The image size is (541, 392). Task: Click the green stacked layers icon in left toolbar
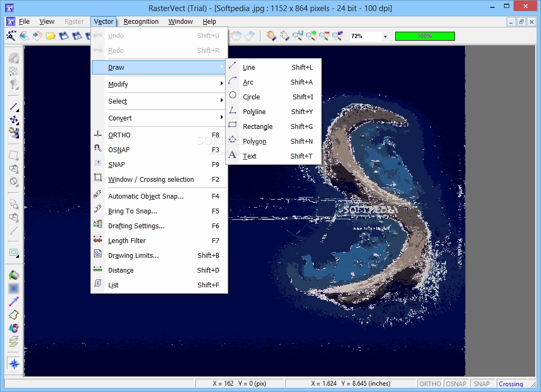coord(14,341)
